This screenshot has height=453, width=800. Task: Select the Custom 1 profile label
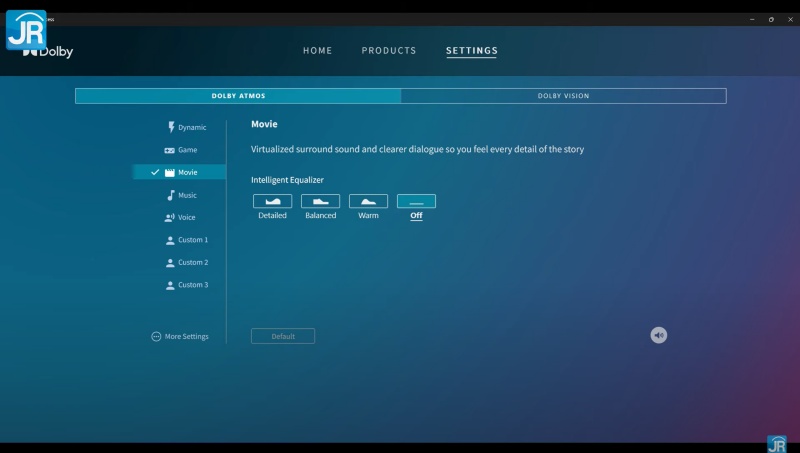click(193, 240)
